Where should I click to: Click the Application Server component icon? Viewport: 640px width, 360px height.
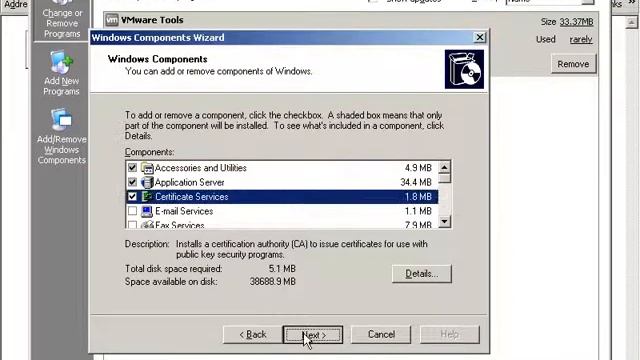pos(147,182)
